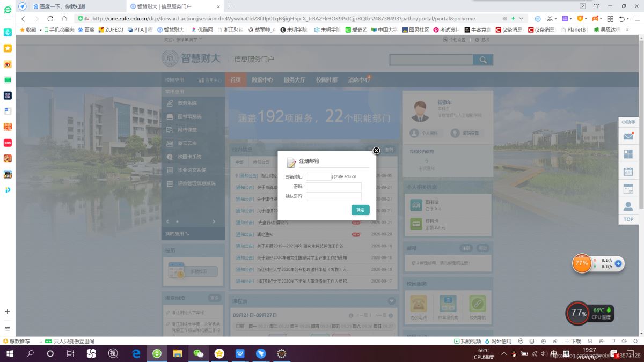
Task: Open the calendar icon in the 小助手 panel
Action: [628, 172]
